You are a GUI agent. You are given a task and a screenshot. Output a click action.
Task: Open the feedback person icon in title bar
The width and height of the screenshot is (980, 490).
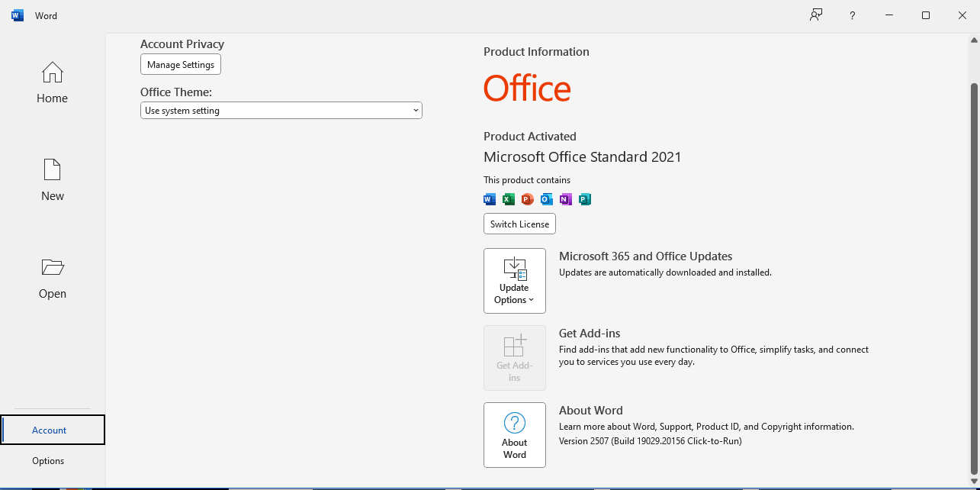816,15
